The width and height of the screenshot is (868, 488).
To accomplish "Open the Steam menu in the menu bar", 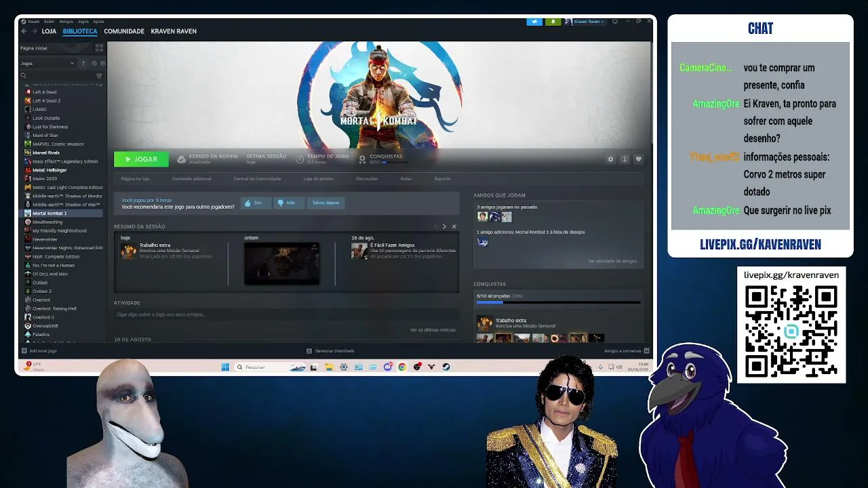I will click(33, 22).
